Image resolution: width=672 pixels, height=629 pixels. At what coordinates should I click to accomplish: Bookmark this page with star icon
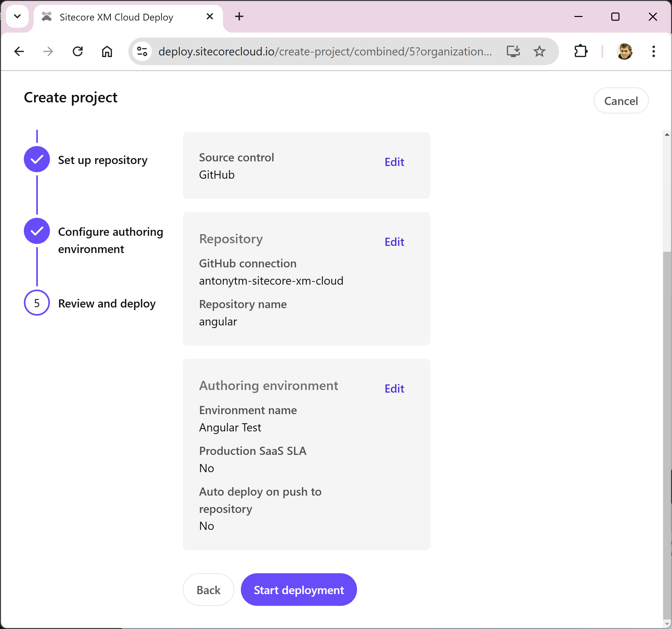coord(539,51)
